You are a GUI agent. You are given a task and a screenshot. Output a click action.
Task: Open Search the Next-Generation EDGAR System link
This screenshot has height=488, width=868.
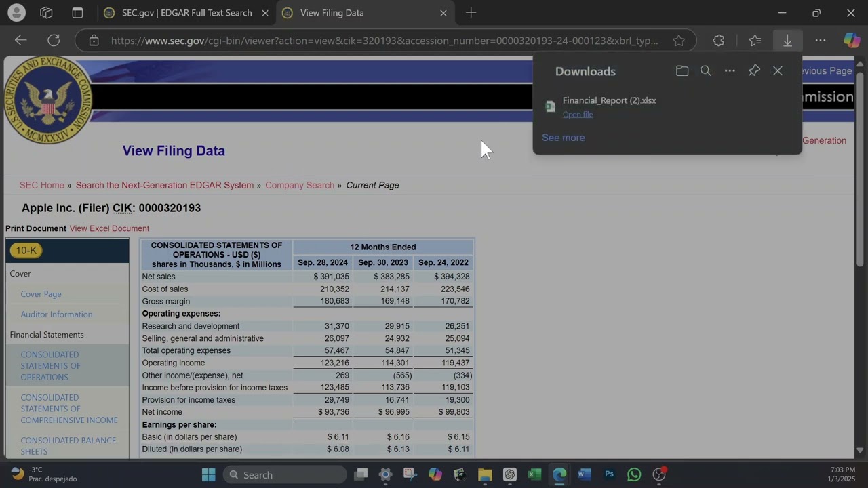pyautogui.click(x=165, y=185)
